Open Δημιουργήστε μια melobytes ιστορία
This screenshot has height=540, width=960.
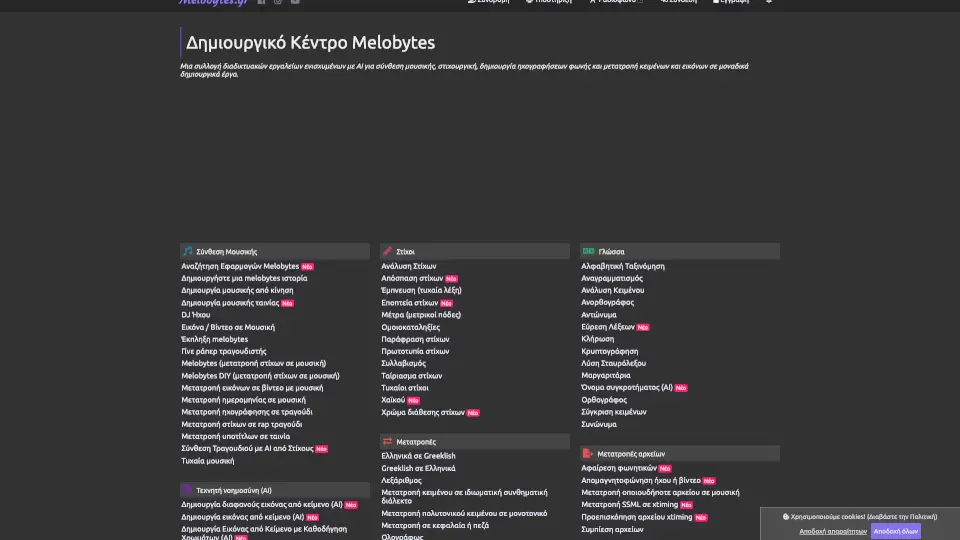(244, 279)
